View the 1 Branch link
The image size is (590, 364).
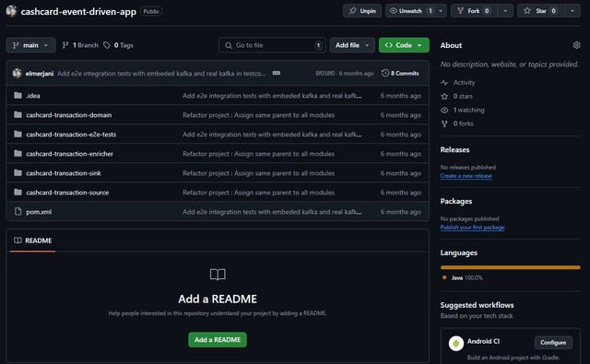tap(80, 45)
